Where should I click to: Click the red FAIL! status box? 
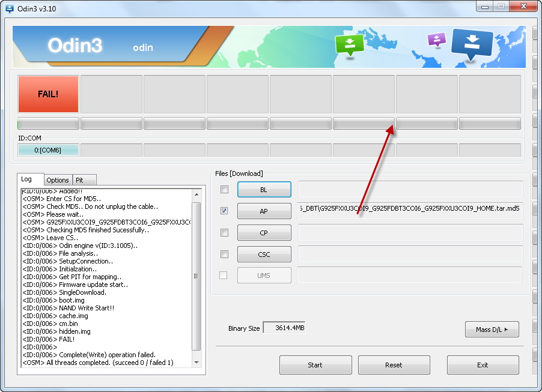pos(49,94)
